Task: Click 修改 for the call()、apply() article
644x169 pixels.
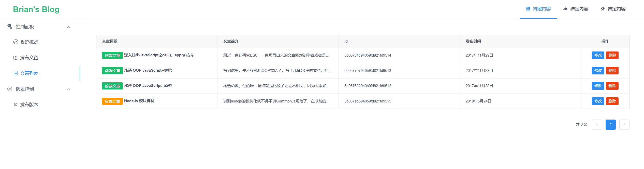Action: coord(598,55)
